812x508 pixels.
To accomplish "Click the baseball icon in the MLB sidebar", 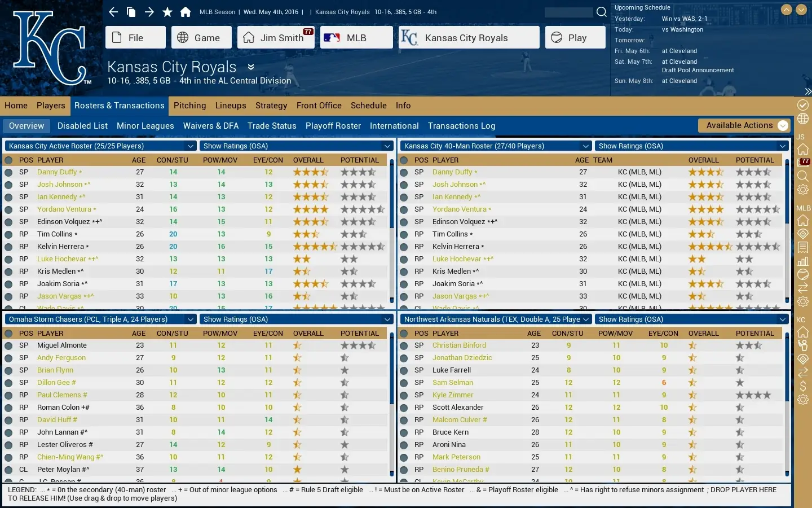I will coord(803,275).
